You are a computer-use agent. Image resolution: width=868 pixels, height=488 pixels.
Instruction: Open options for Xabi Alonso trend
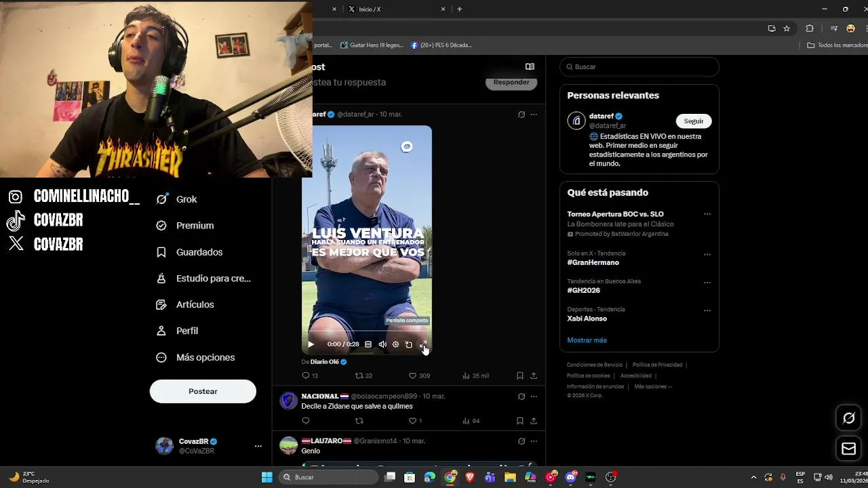pyautogui.click(x=707, y=310)
